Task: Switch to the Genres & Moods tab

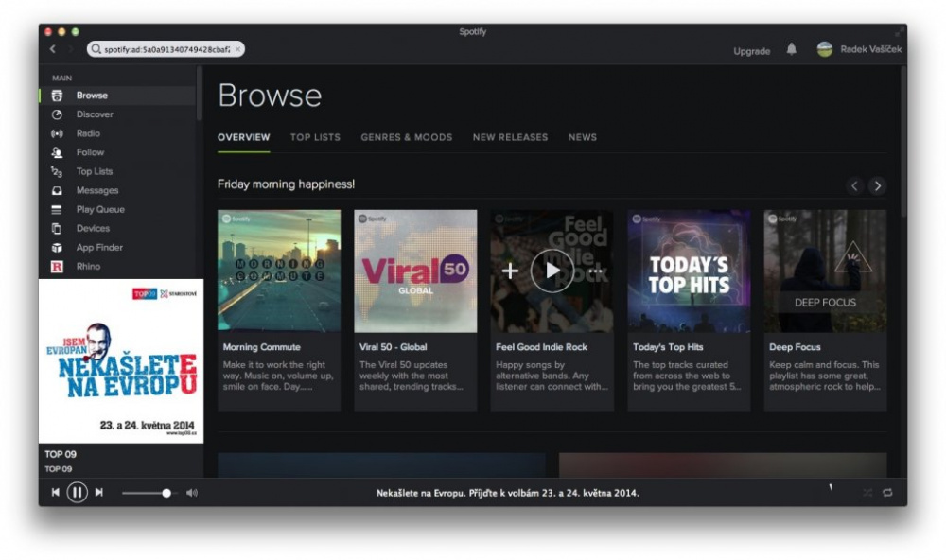Action: (x=407, y=137)
